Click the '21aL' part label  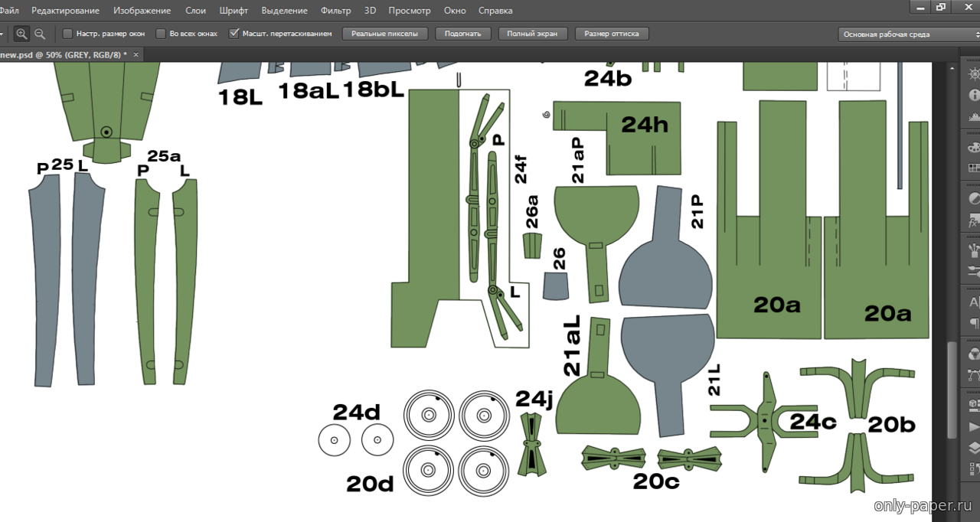(x=572, y=346)
